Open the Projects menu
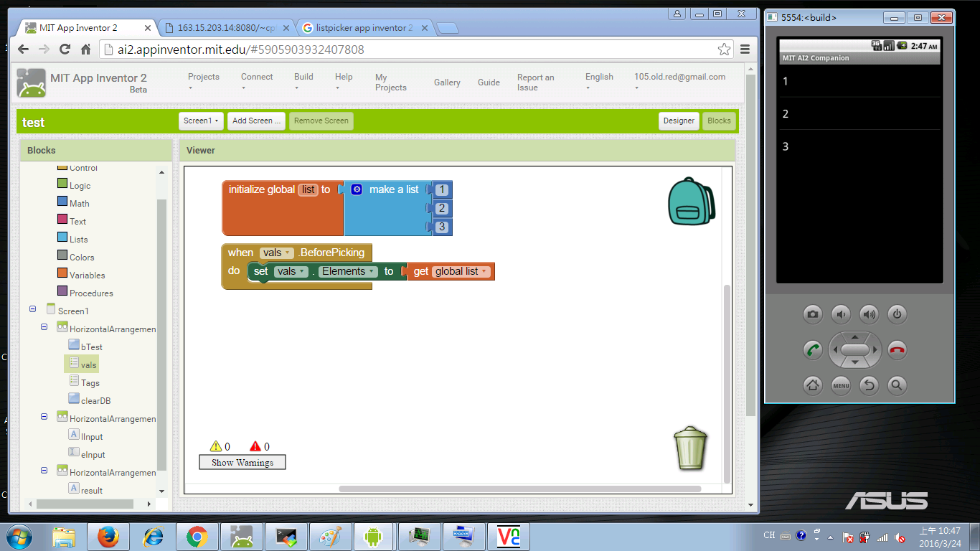 point(203,82)
